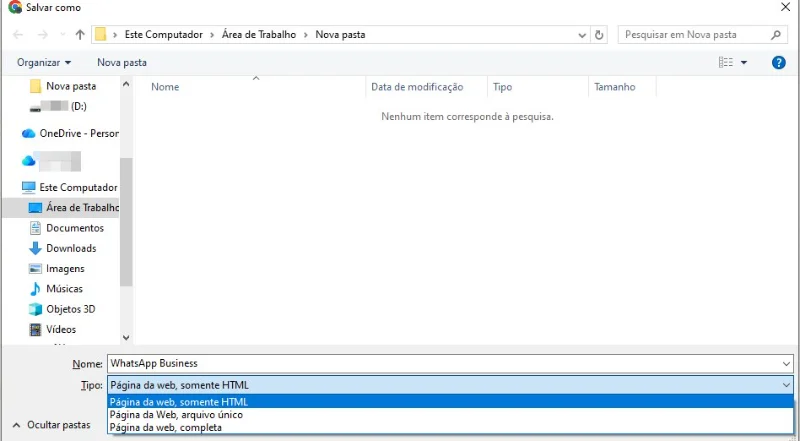800x441 pixels.
Task: Select Este Computador in the sidebar
Action: pos(69,187)
